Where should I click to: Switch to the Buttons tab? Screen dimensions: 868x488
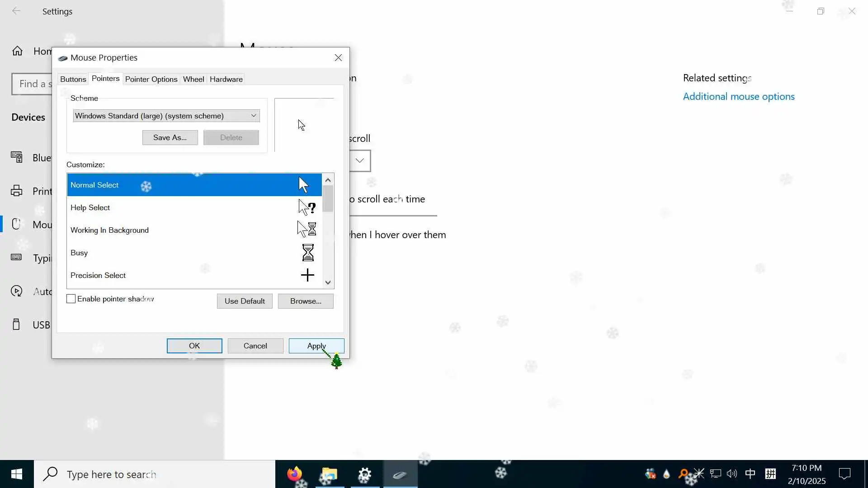pos(73,79)
